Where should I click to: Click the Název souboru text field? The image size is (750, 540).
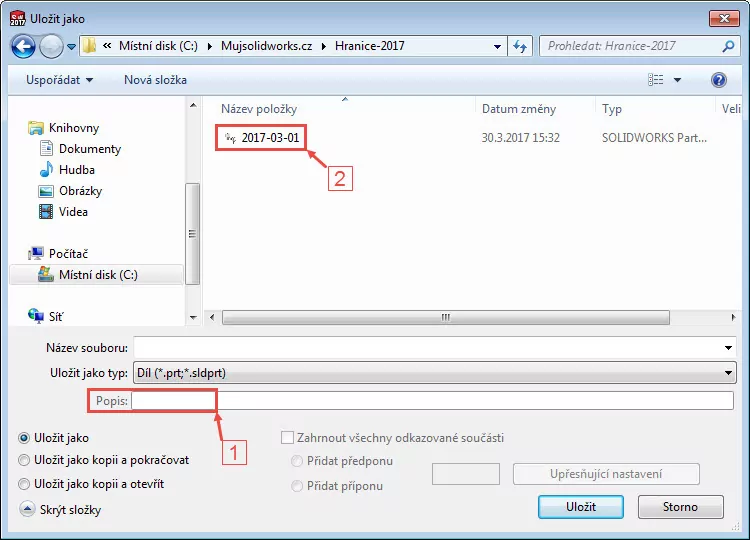click(429, 348)
